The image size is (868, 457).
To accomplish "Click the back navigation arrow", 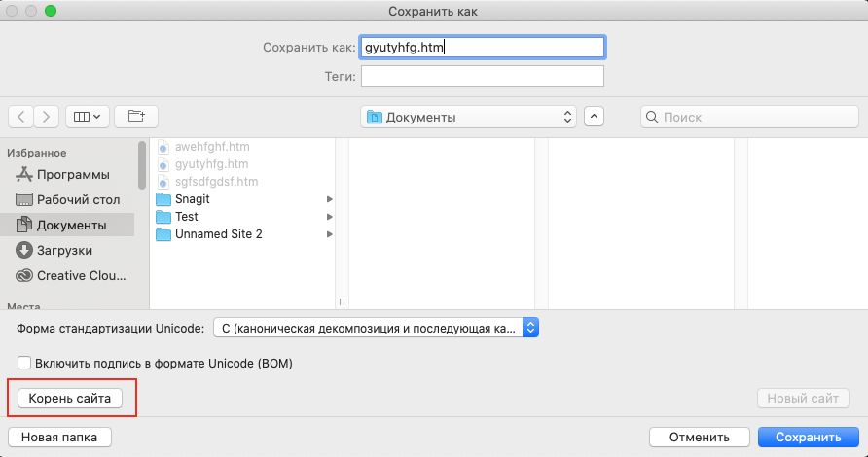I will (x=20, y=117).
